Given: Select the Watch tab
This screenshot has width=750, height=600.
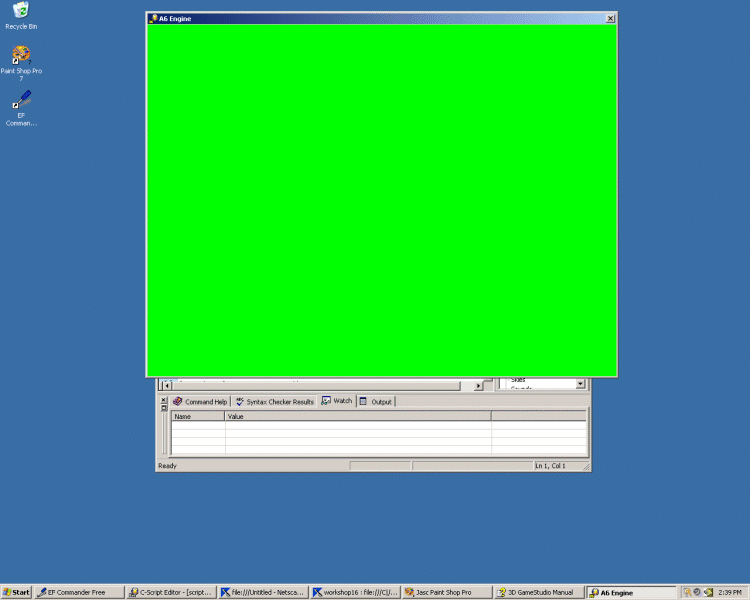Looking at the screenshot, I should [337, 401].
